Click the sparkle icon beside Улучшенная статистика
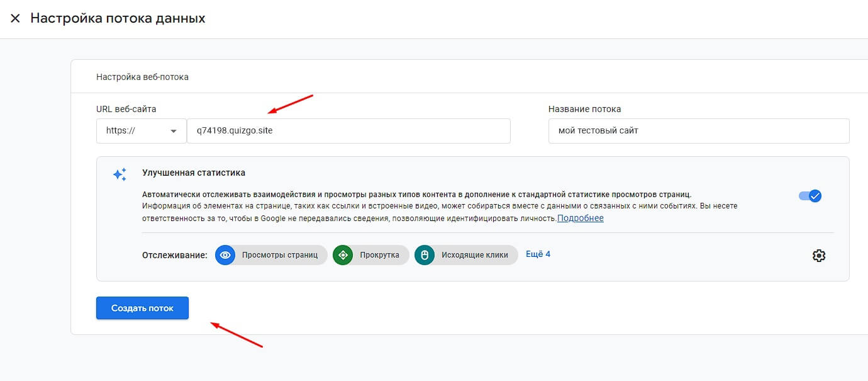This screenshot has height=381, width=868. tap(120, 174)
